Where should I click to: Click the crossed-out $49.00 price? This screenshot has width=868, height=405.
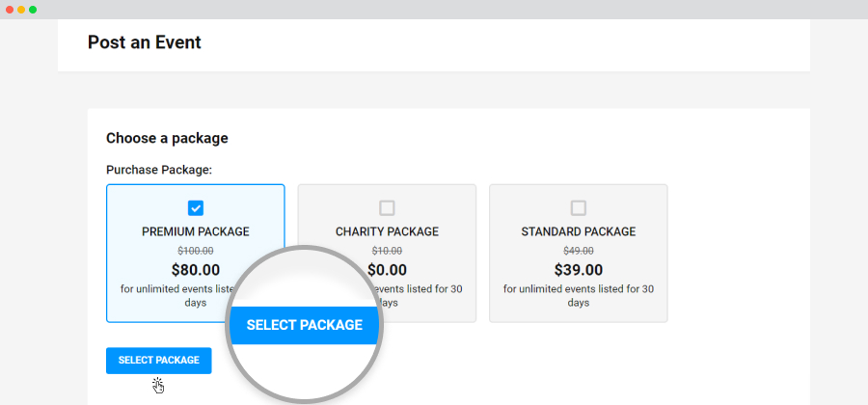point(579,251)
